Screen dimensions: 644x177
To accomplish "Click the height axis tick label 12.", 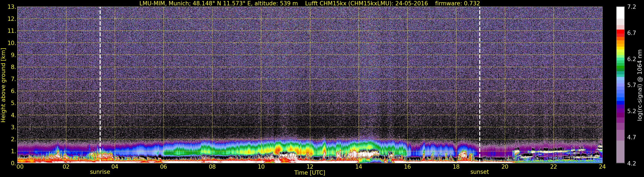I will coord(12,19).
